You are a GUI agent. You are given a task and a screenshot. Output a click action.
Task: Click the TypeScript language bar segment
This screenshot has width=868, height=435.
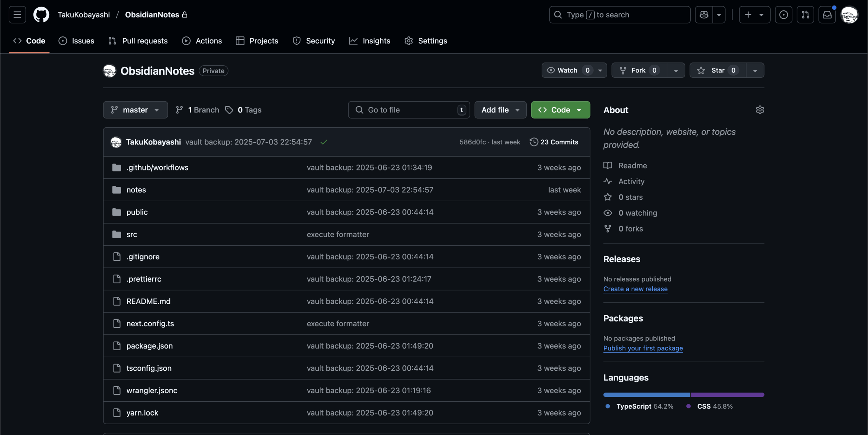[x=646, y=395]
